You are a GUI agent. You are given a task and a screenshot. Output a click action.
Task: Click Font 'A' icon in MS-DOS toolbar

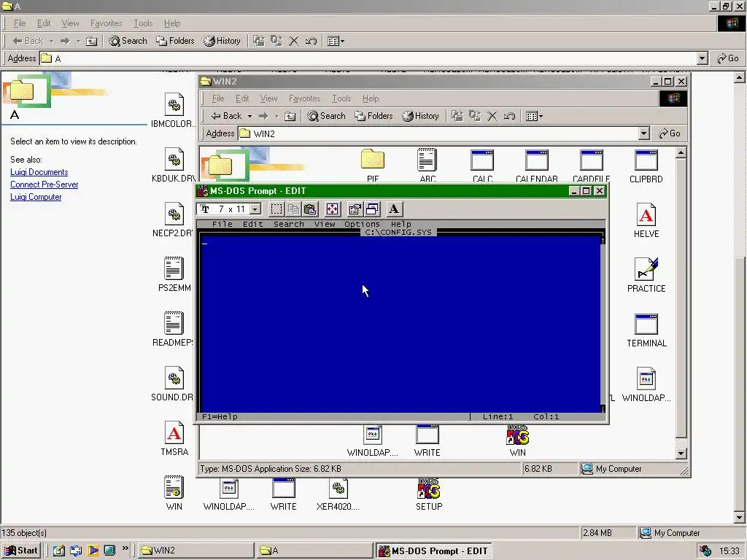[394, 209]
